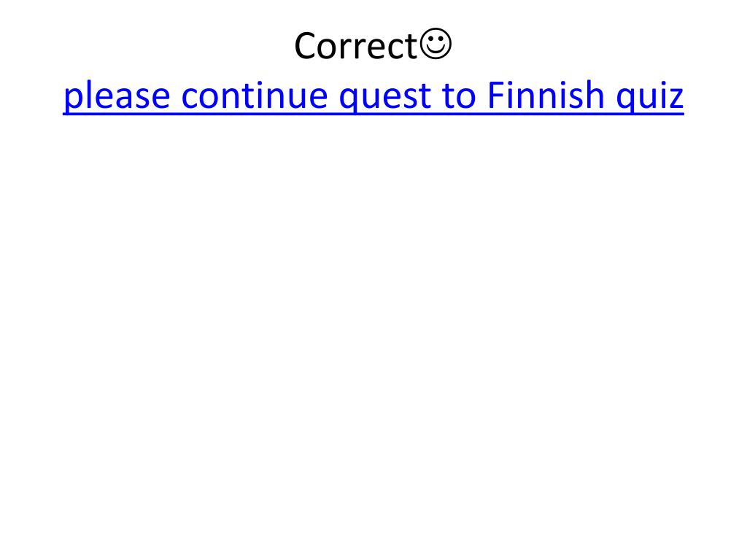Select the title line containing Correct and smiley
This screenshot has width=747, height=560.
click(x=373, y=44)
